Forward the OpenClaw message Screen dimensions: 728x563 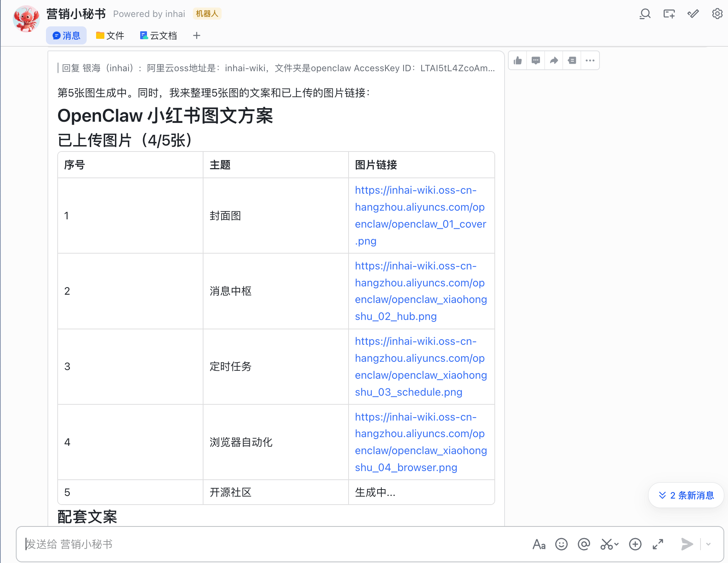tap(554, 60)
